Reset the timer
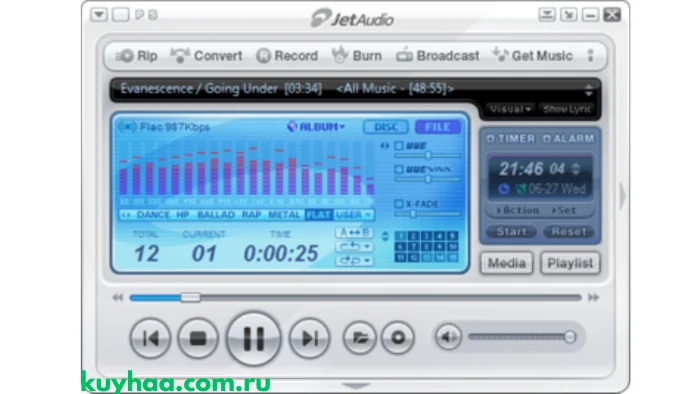 (x=569, y=232)
